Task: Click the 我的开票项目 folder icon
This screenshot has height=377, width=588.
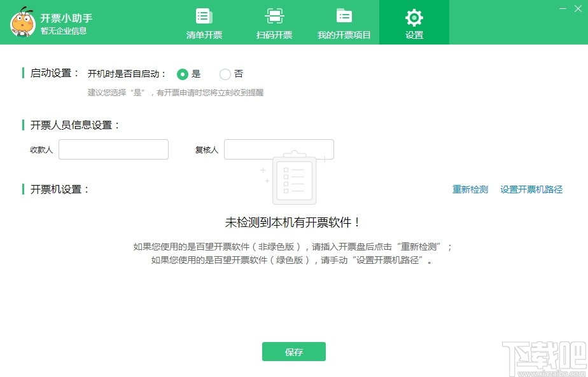Action: pyautogui.click(x=344, y=16)
